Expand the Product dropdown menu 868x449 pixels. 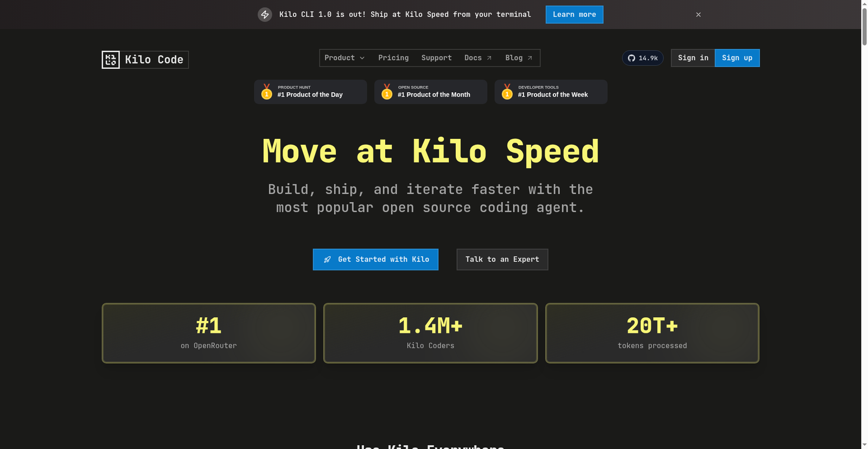click(344, 58)
